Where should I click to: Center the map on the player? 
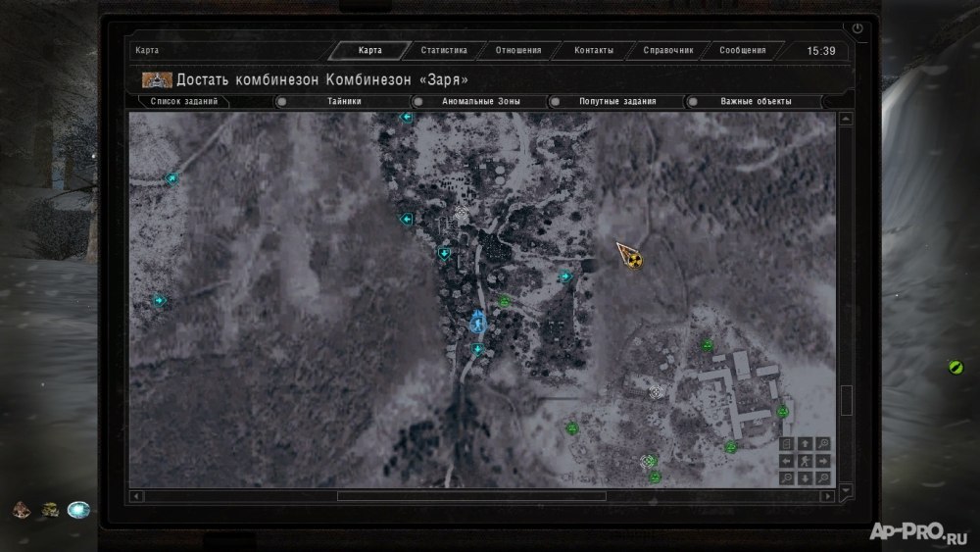806,460
